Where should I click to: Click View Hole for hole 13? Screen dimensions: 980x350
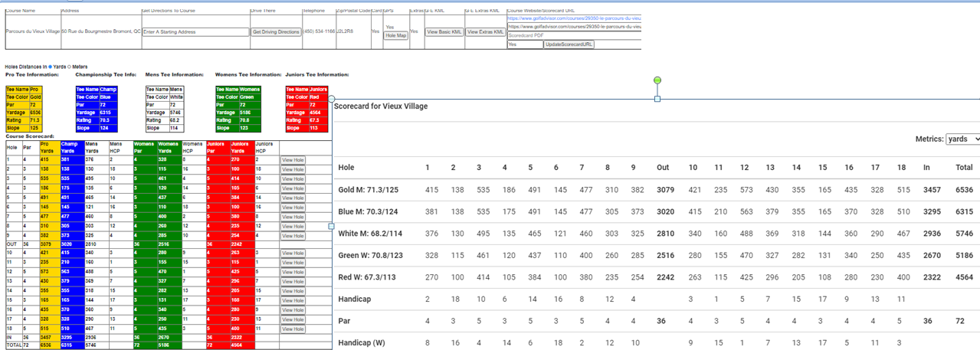point(293,282)
